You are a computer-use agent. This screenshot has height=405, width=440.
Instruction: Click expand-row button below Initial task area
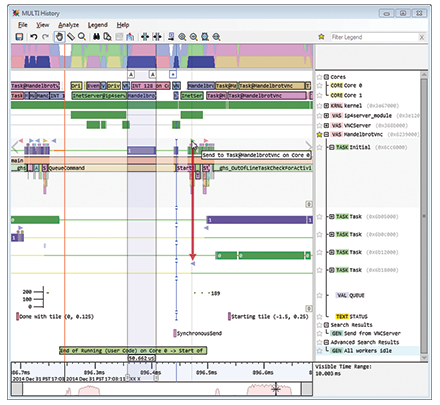click(x=309, y=204)
